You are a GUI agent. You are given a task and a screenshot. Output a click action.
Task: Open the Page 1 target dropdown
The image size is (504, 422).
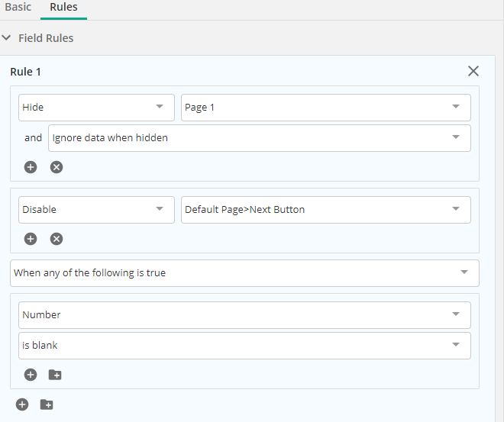326,108
